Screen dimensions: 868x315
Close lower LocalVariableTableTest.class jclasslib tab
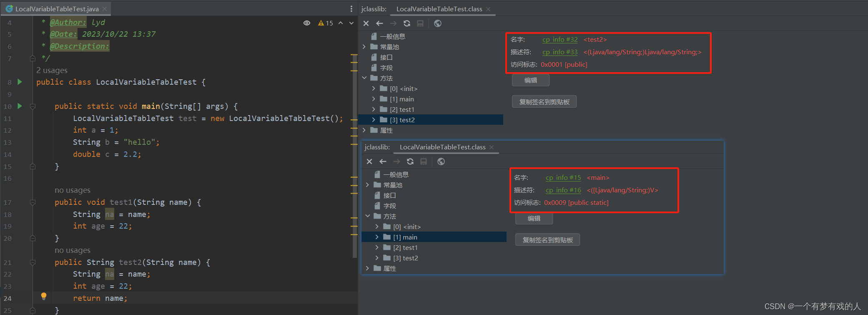click(x=492, y=147)
